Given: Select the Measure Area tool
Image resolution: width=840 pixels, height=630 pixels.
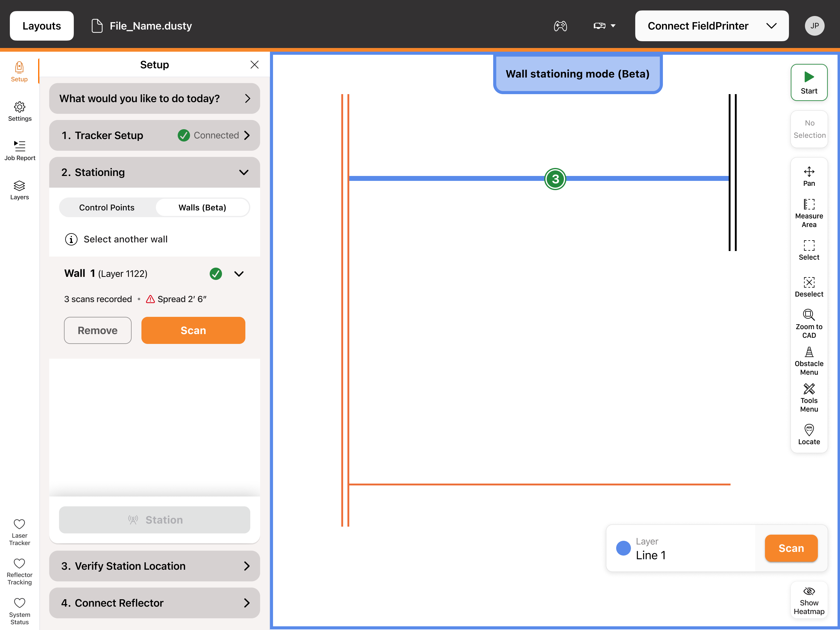Looking at the screenshot, I should point(809,213).
